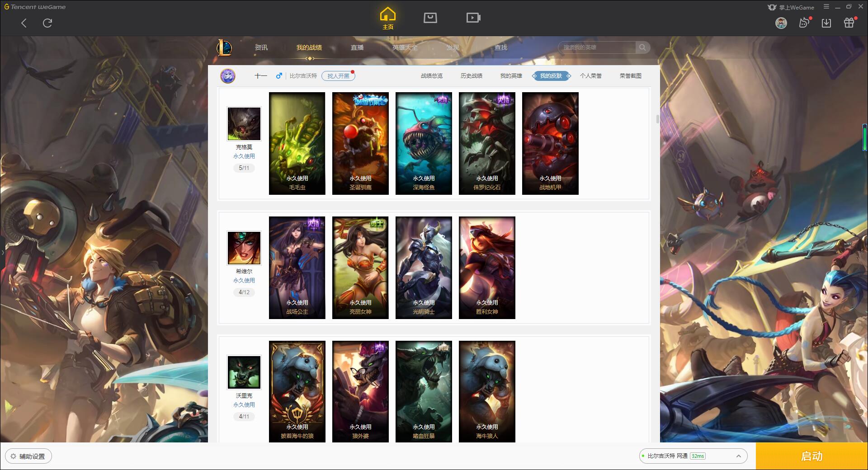The image size is (868, 470).
Task: Click the 十一 summoner name
Action: [x=261, y=76]
